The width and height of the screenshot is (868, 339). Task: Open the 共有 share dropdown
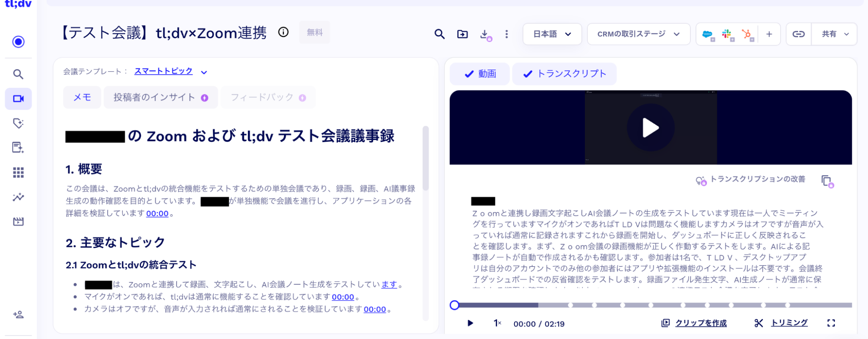(x=834, y=34)
